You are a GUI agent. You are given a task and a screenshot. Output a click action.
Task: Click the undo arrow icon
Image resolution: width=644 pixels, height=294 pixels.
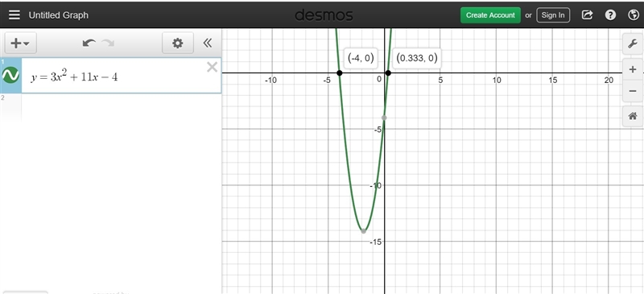[x=89, y=43]
